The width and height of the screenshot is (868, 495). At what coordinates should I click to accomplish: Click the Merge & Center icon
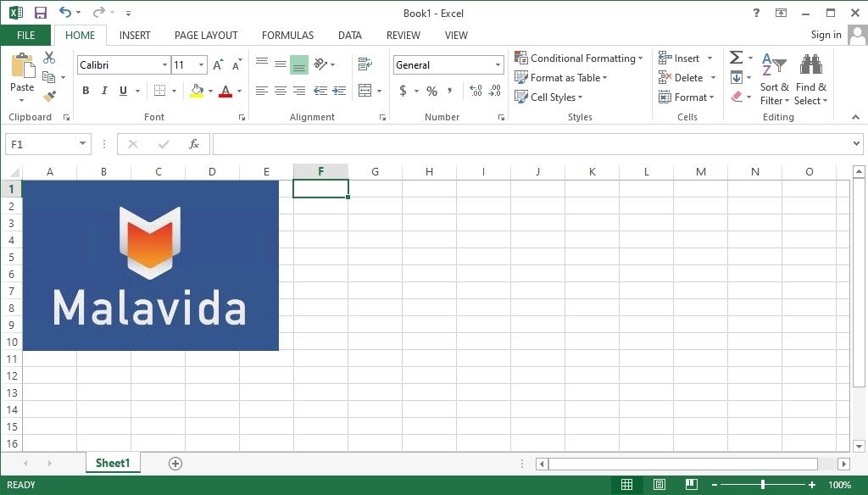[364, 90]
